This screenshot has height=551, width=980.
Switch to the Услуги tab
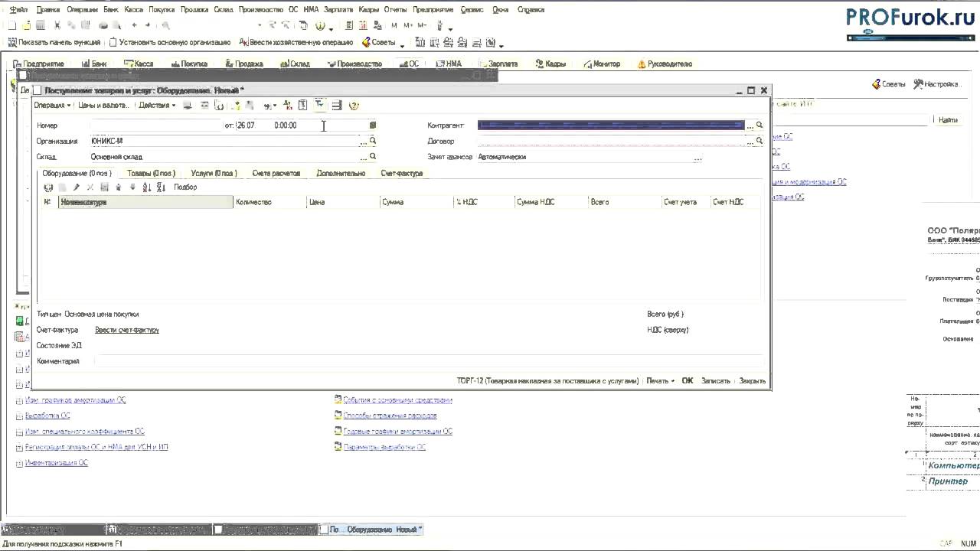point(214,173)
